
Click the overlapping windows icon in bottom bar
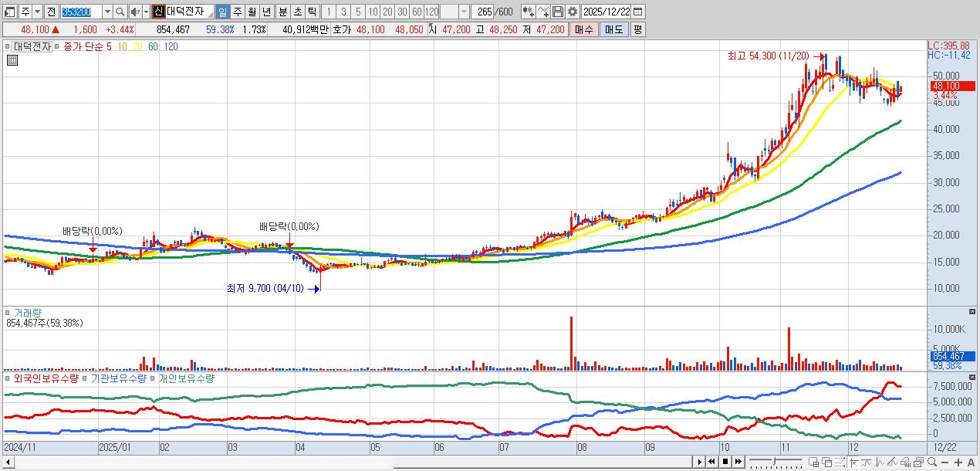827,462
